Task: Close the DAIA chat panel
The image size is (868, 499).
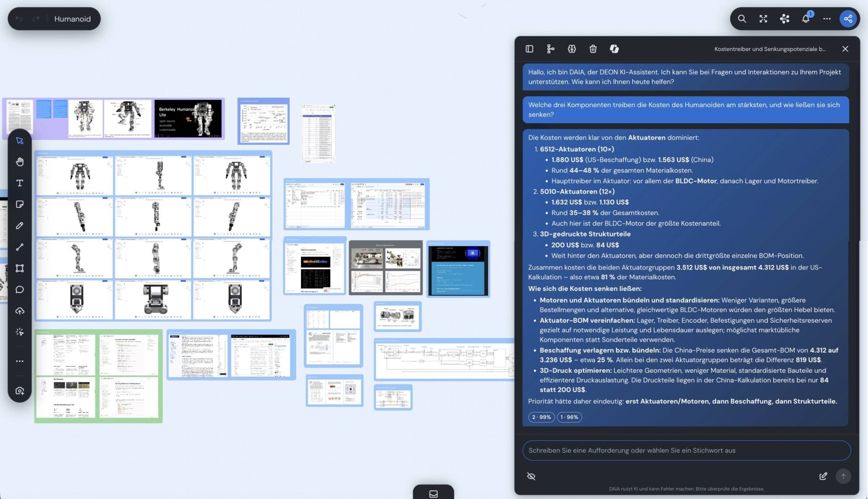Action: 845,49
